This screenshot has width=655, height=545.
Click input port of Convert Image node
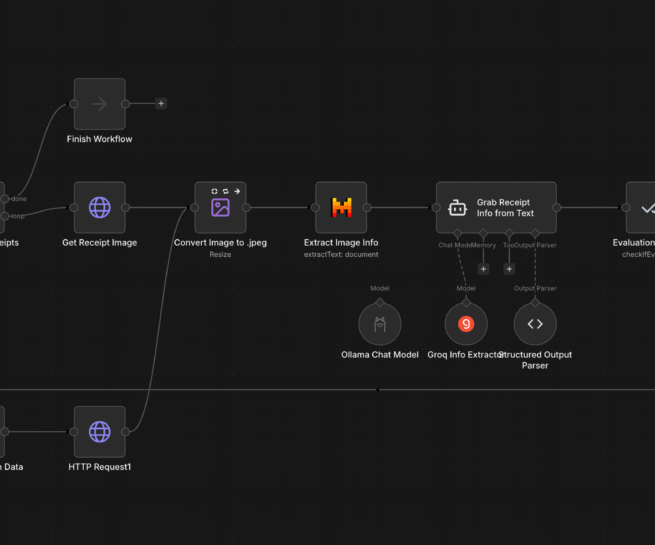click(194, 207)
